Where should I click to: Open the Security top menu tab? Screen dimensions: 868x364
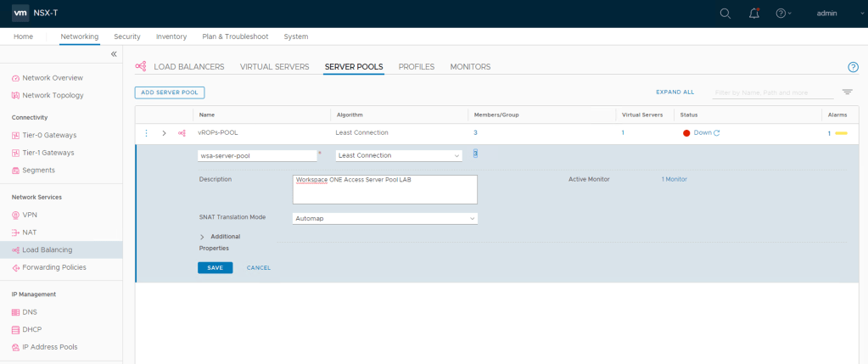pos(126,36)
